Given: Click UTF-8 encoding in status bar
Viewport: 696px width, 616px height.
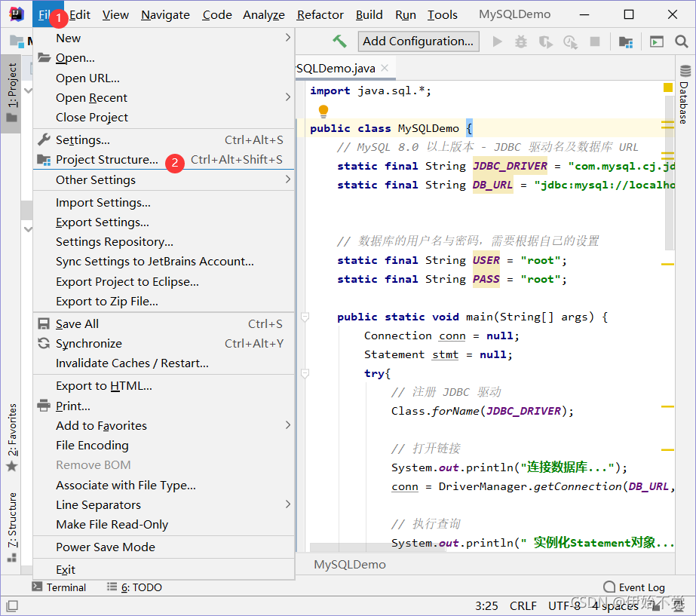Looking at the screenshot, I should coord(564,605).
